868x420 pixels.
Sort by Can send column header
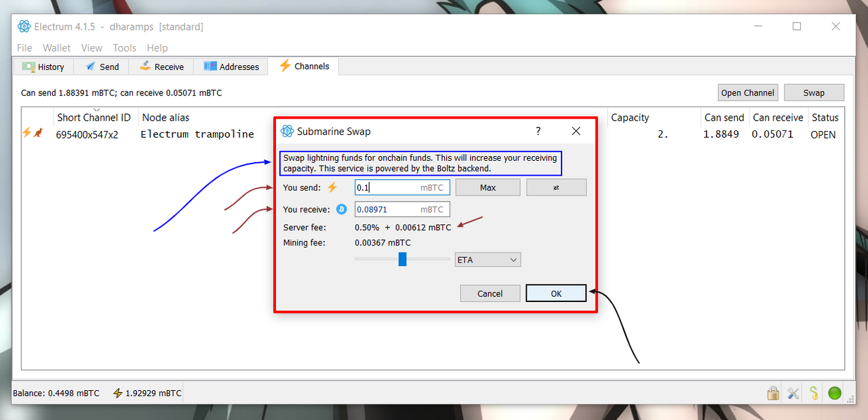pos(724,117)
